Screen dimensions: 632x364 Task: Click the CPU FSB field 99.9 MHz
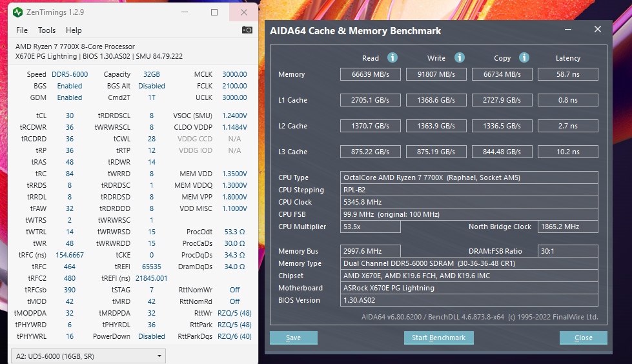pyautogui.click(x=469, y=214)
